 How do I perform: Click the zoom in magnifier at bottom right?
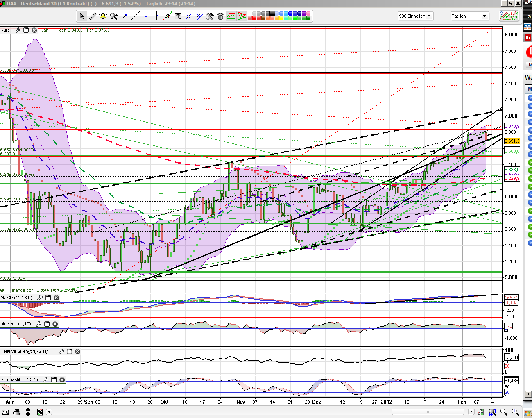click(515, 412)
